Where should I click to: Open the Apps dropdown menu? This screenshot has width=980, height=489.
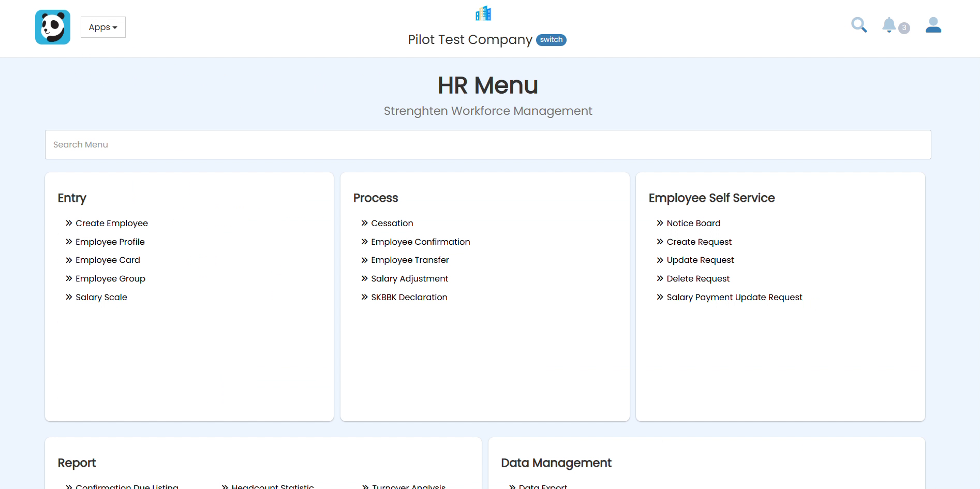tap(103, 27)
